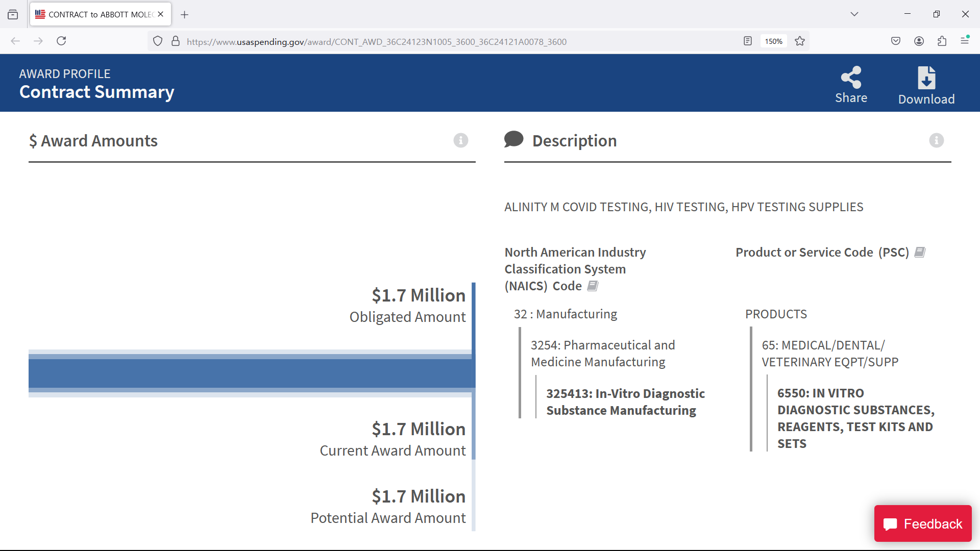Click the red Feedback button
This screenshot has width=980, height=551.
(923, 523)
